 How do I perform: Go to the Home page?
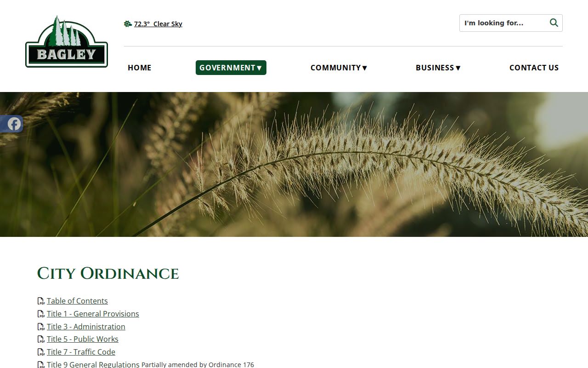tap(140, 68)
